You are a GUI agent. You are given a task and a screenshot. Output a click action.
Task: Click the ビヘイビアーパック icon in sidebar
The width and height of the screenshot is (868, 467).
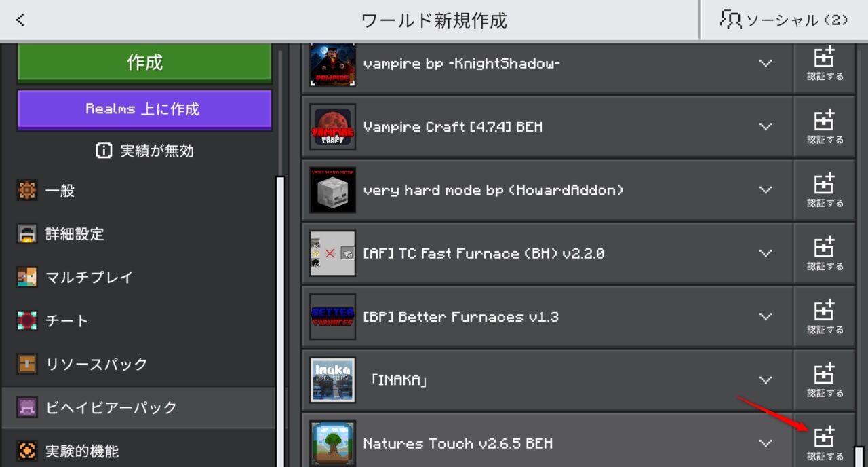pos(26,407)
